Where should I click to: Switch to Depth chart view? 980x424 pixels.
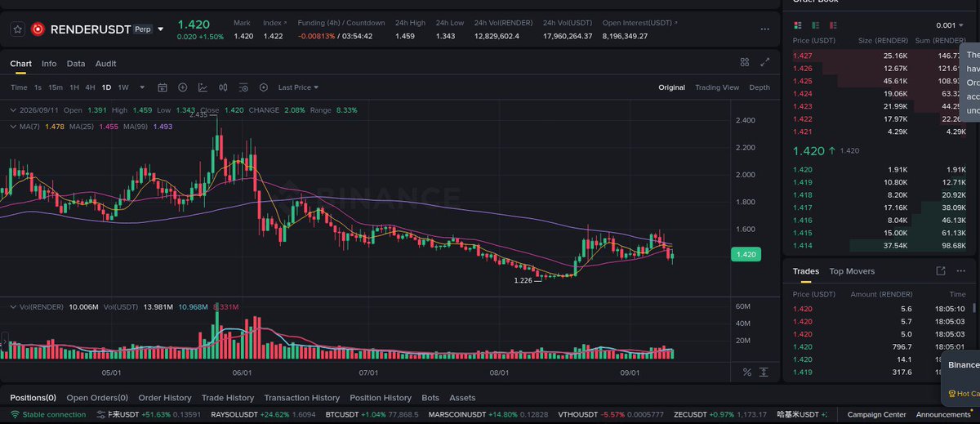click(759, 87)
